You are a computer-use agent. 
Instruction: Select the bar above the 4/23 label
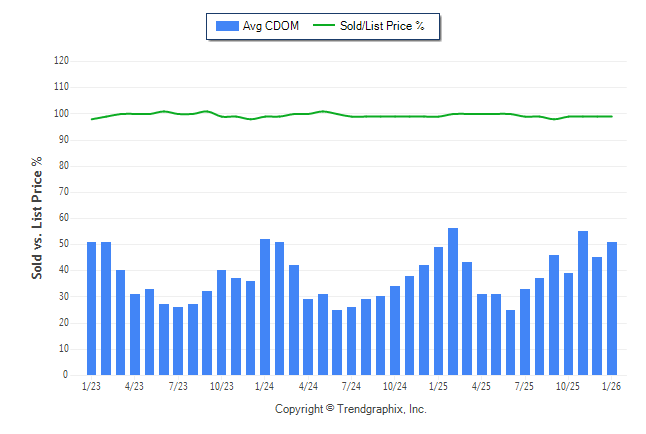135,334
